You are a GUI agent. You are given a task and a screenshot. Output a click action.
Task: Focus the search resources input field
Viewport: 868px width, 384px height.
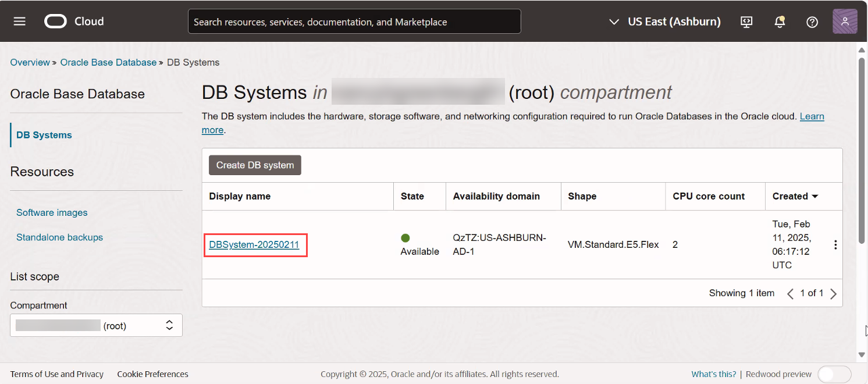(x=354, y=22)
